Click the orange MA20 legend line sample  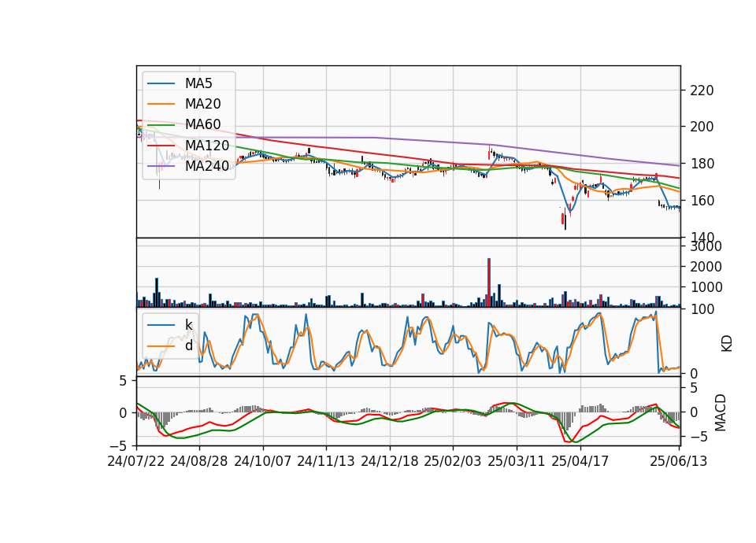(161, 104)
